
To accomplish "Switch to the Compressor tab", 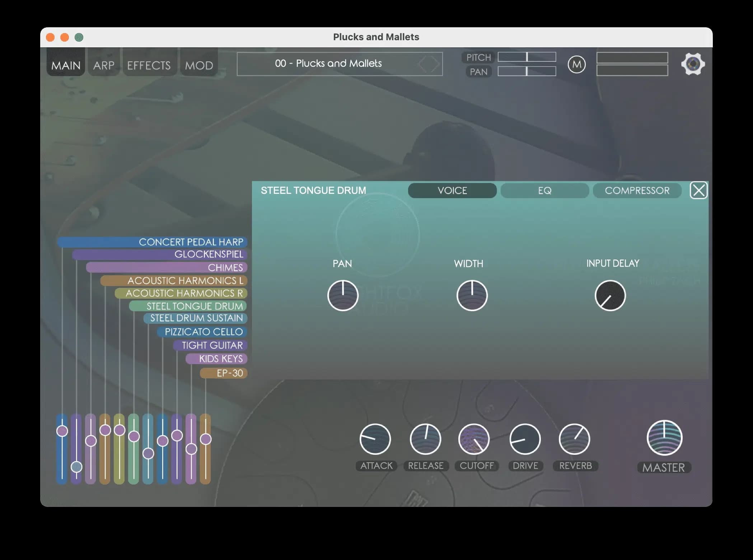I will (x=637, y=191).
